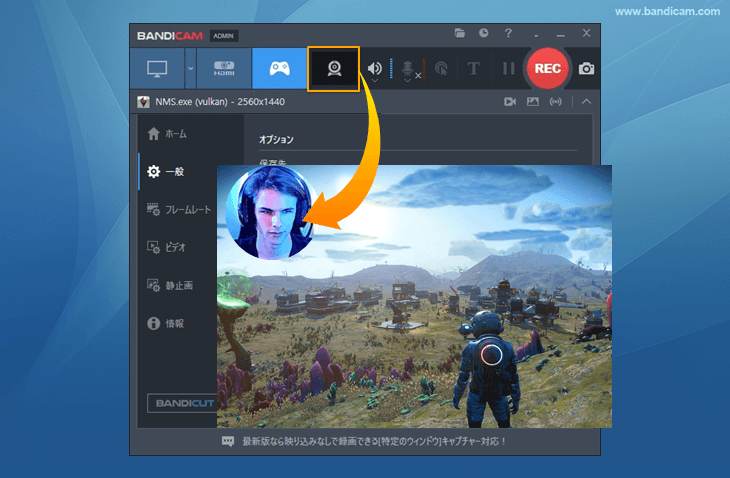The width and height of the screenshot is (730, 478).
Task: Select game recording mode gamepad icon
Action: (279, 68)
